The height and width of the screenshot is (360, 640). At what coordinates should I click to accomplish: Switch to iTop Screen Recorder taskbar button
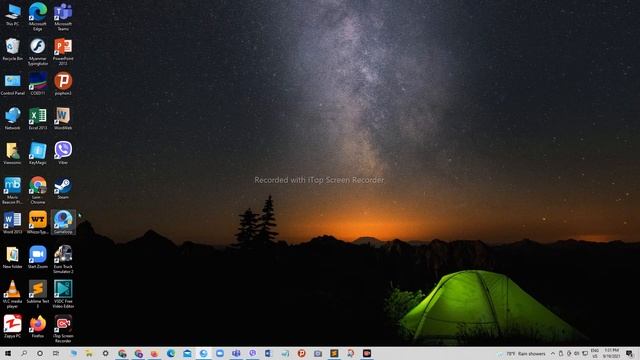point(367,353)
